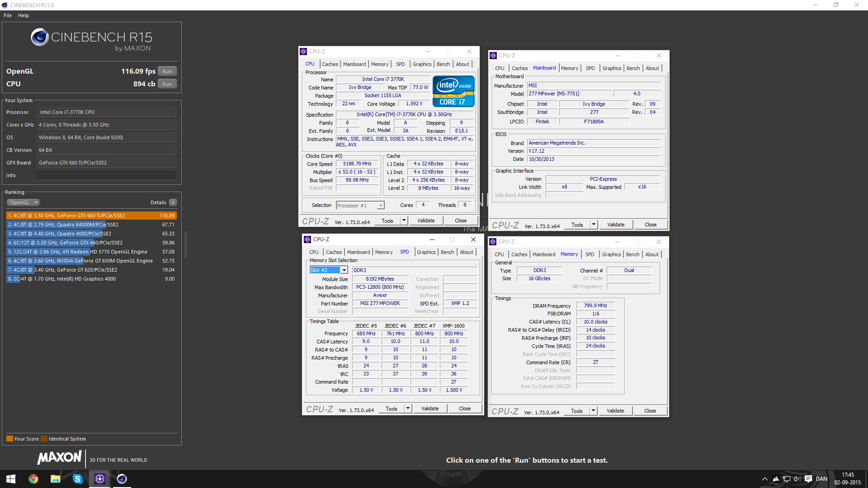Click Close in the CPU-Z SPD window
This screenshot has height=488, width=868.
pos(465,408)
